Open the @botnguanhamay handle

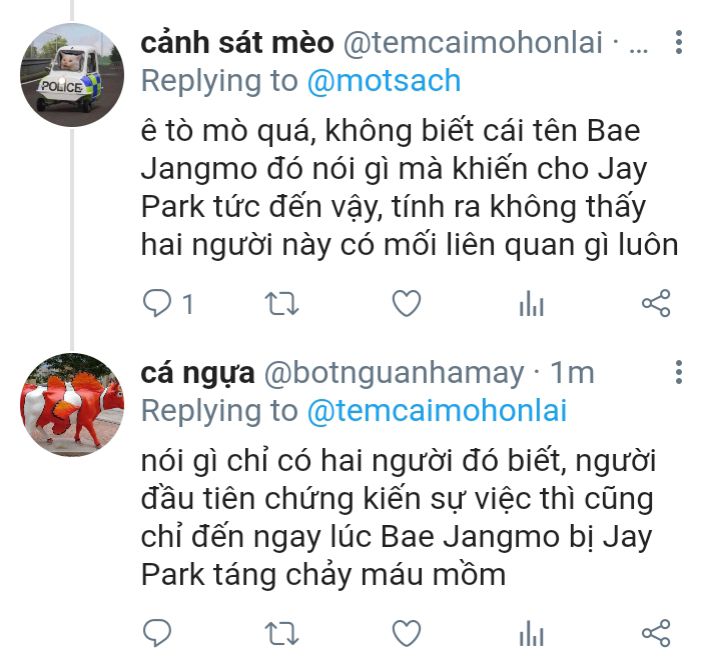point(394,373)
